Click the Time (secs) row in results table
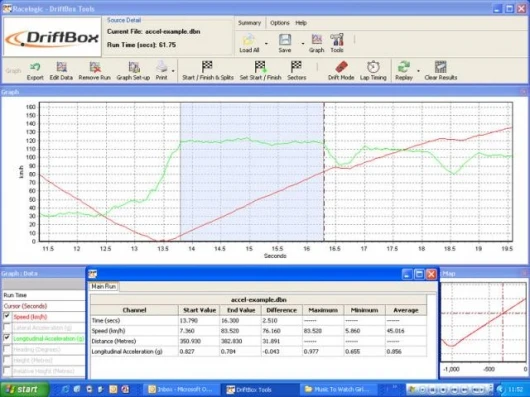This screenshot has width=530, height=397. click(259, 320)
